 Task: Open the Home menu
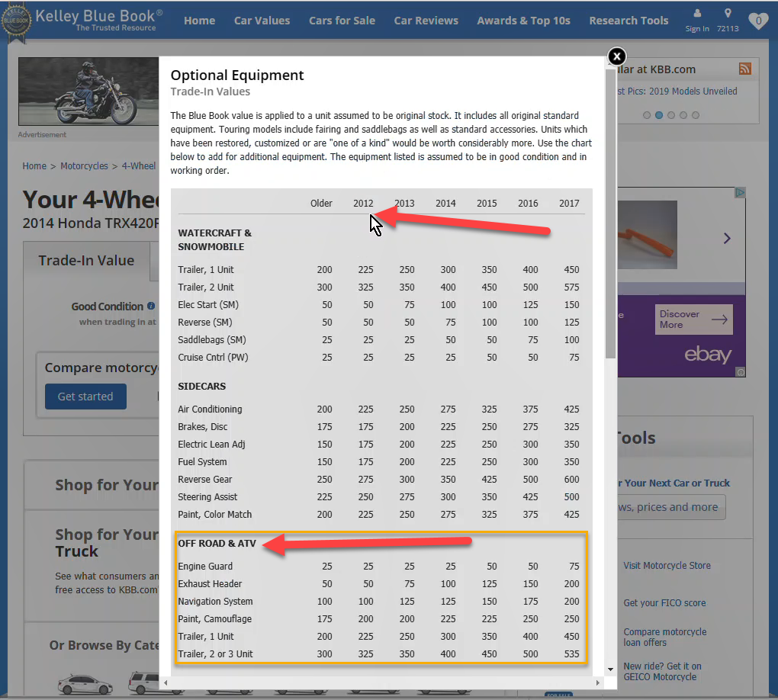[200, 21]
